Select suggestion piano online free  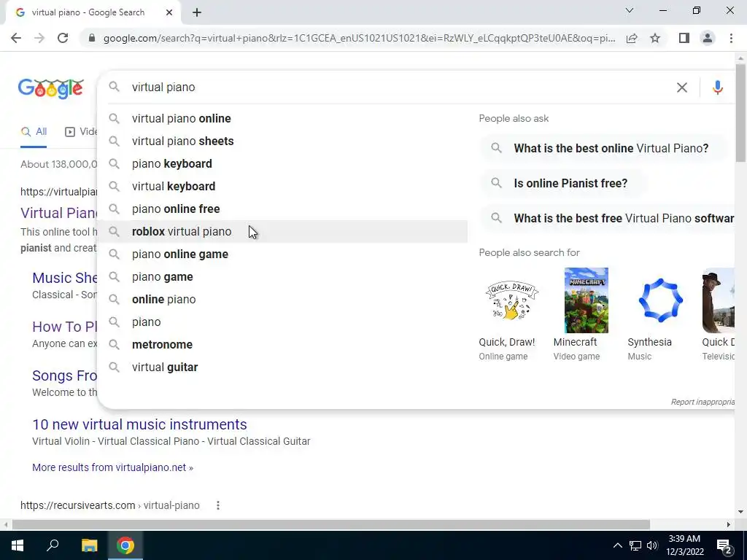[282, 209]
